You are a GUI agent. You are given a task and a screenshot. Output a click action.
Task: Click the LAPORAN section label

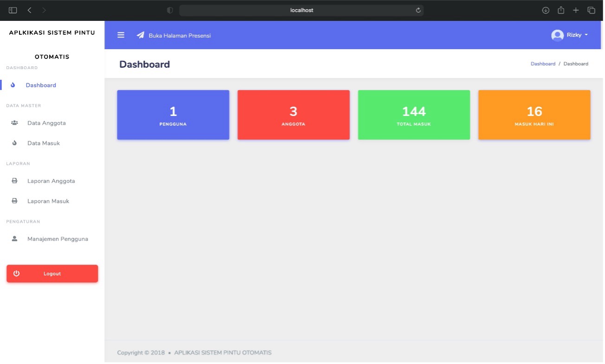coord(18,164)
